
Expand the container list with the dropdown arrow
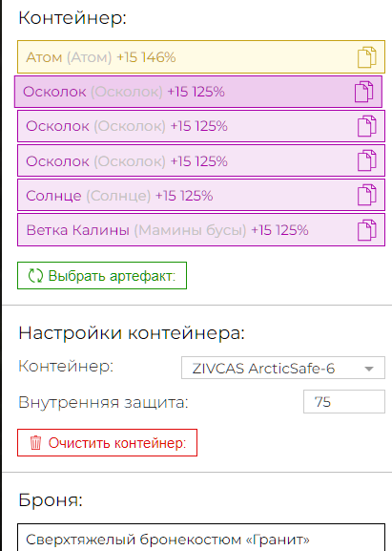pos(369,369)
